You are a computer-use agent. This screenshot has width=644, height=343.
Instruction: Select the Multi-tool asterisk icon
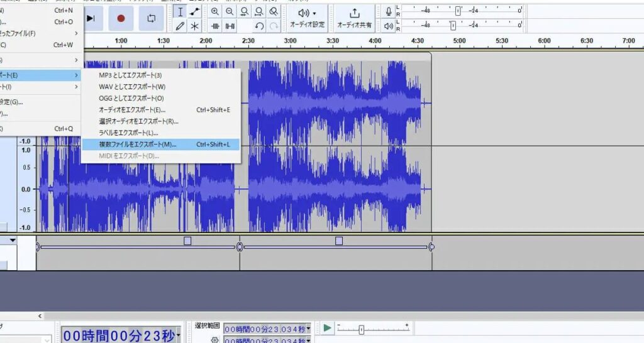[x=195, y=26]
